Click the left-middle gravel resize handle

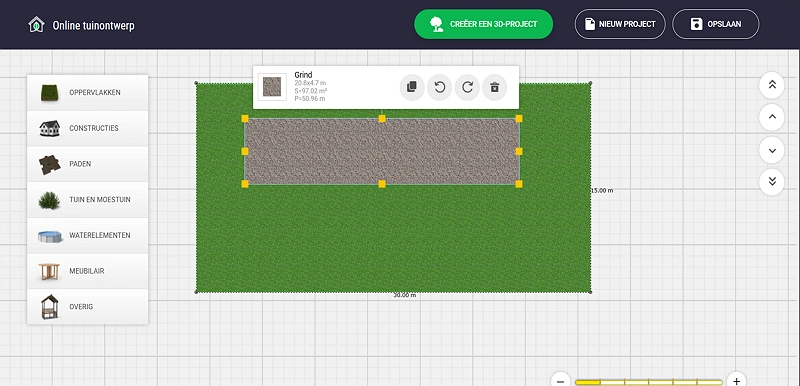245,151
